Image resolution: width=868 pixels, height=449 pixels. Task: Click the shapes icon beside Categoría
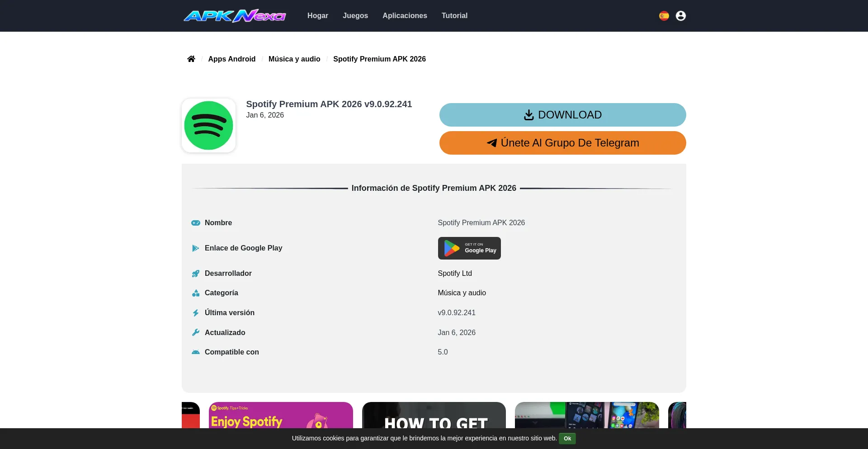click(195, 293)
